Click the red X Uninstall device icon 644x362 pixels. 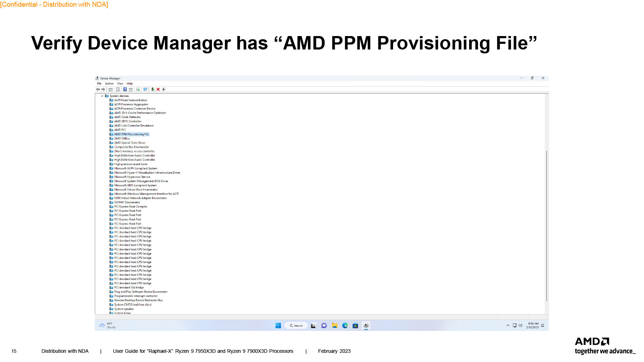[x=158, y=89]
